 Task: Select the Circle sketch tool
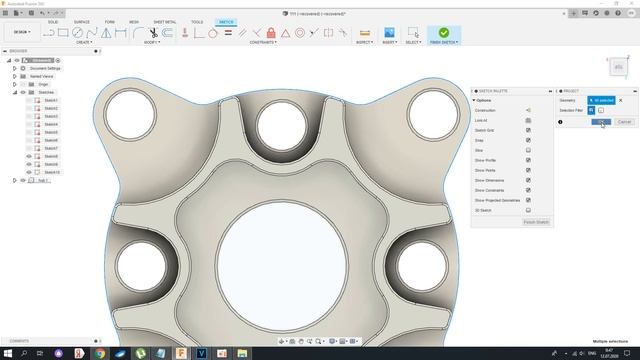(77, 33)
